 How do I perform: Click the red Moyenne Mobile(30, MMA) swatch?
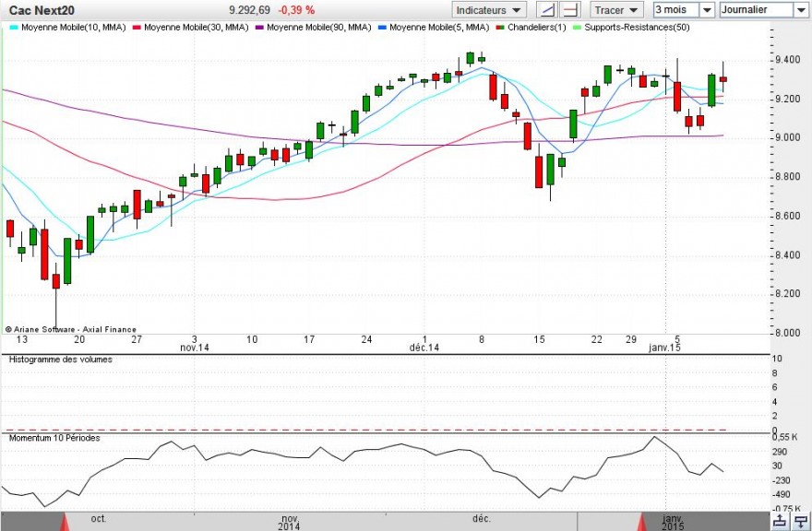(x=137, y=28)
